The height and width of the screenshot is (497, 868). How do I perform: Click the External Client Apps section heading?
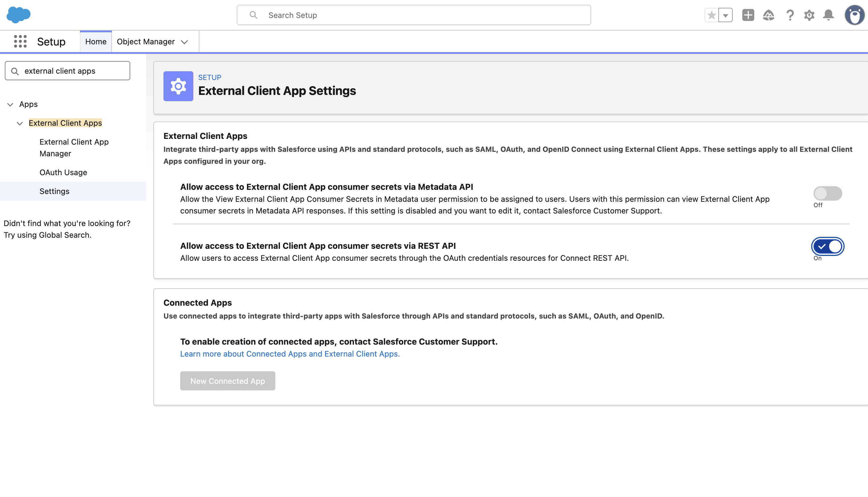point(205,136)
